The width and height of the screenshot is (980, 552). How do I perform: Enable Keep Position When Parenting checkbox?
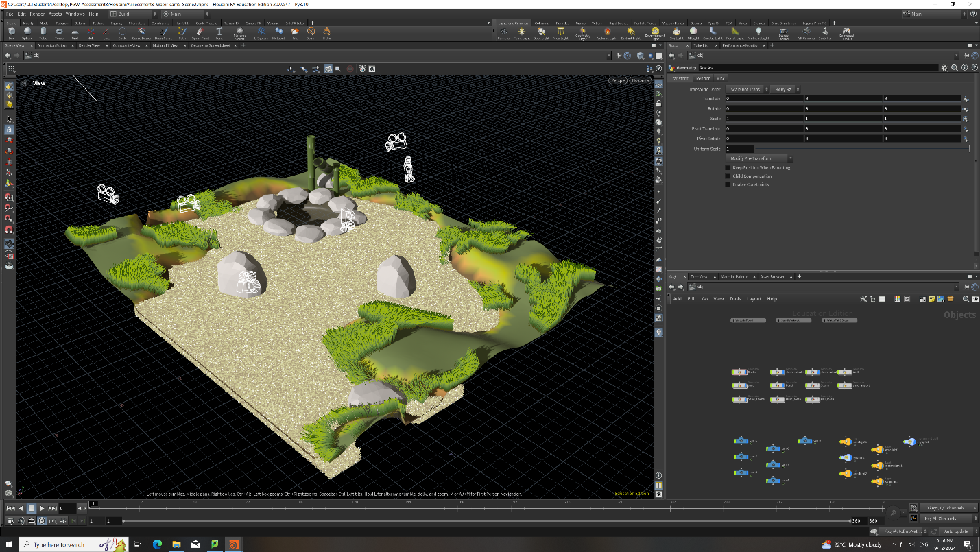click(728, 167)
